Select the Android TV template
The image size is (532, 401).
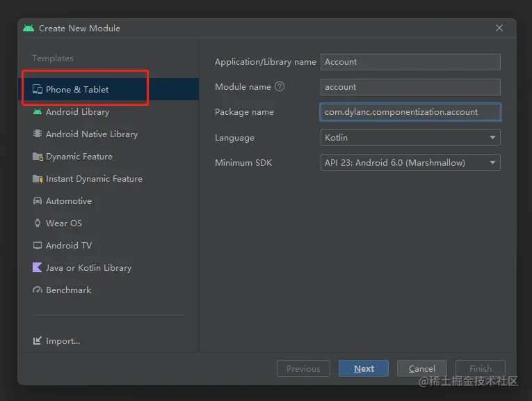coord(68,246)
